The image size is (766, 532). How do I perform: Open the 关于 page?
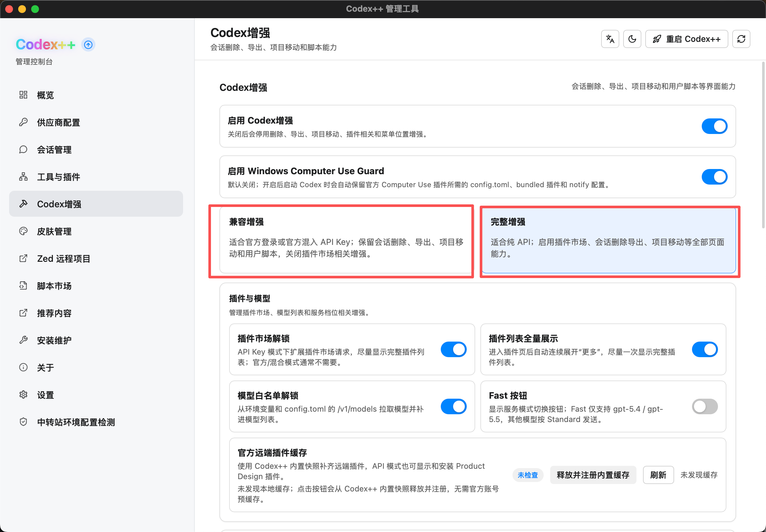[x=96, y=368]
